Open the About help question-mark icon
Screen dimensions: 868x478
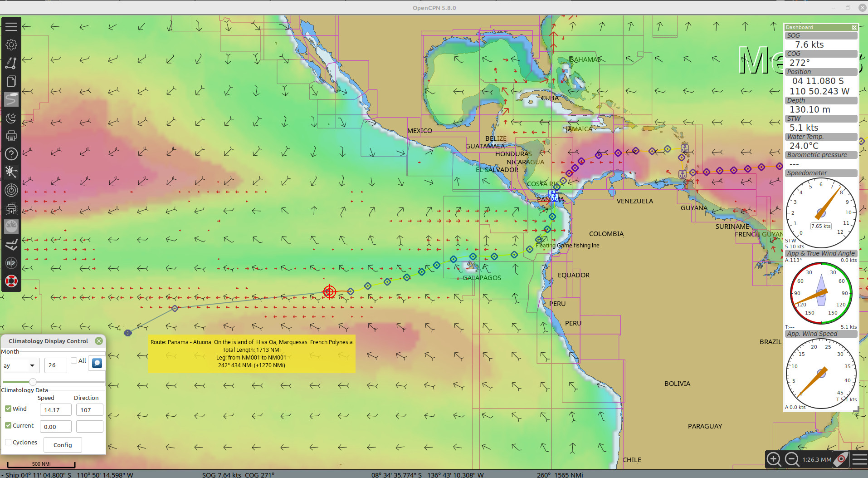(11, 154)
